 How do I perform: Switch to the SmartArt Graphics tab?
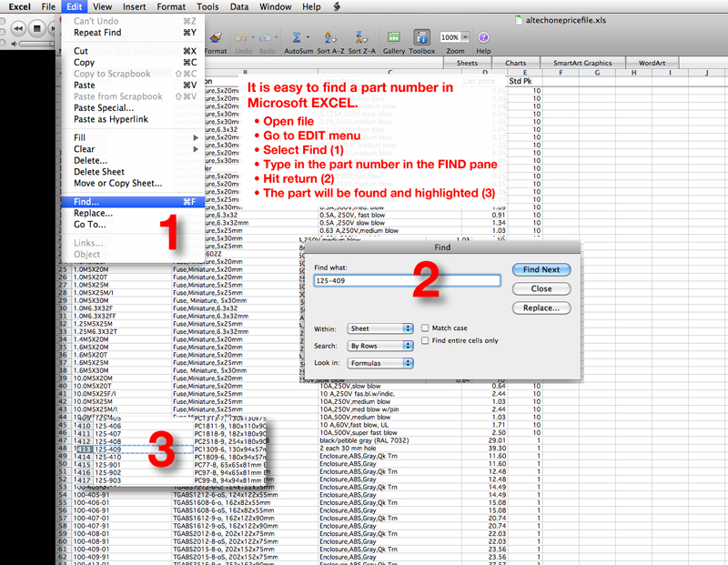pyautogui.click(x=582, y=63)
